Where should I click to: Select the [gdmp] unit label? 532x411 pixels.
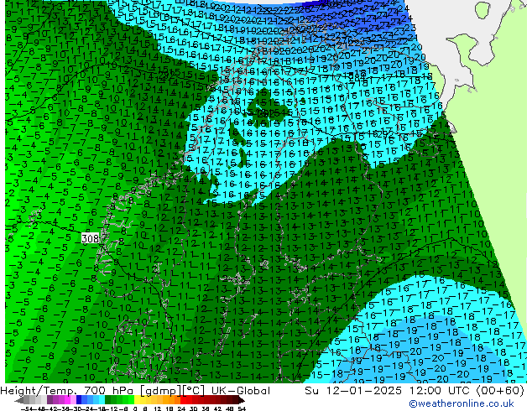tap(160, 391)
